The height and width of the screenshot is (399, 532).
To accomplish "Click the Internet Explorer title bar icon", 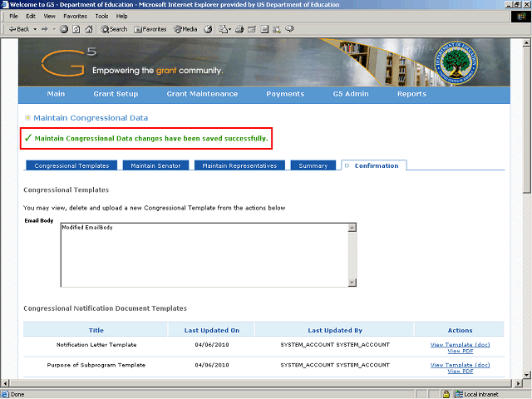I will (x=5, y=4).
